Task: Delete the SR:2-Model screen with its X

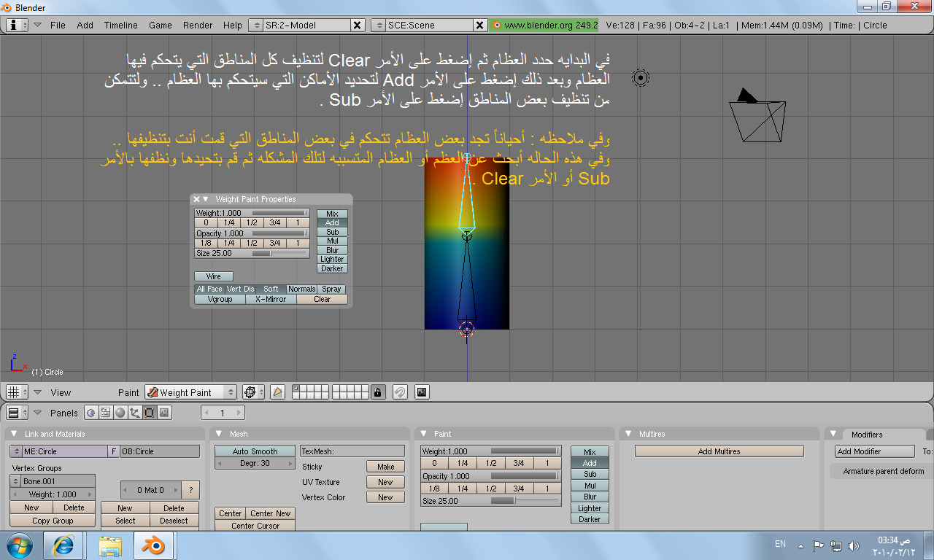Action: pos(357,25)
